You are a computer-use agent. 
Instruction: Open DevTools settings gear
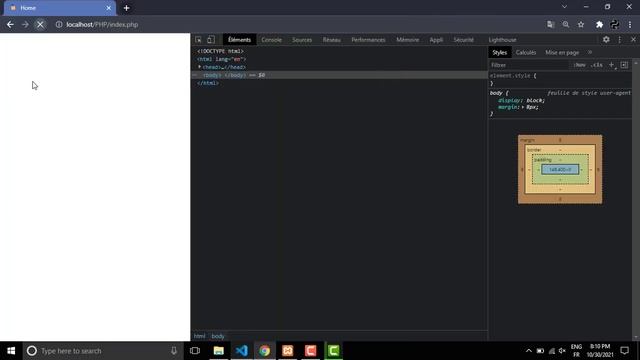[606, 40]
